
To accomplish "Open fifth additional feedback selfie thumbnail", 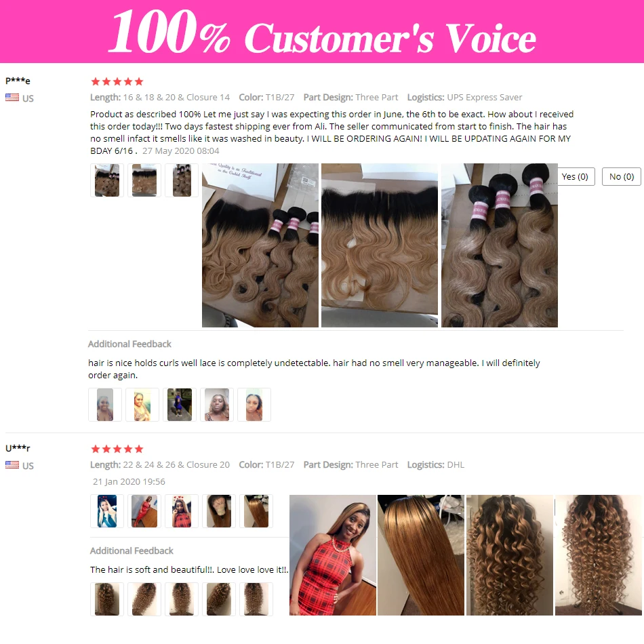I will 254,405.
